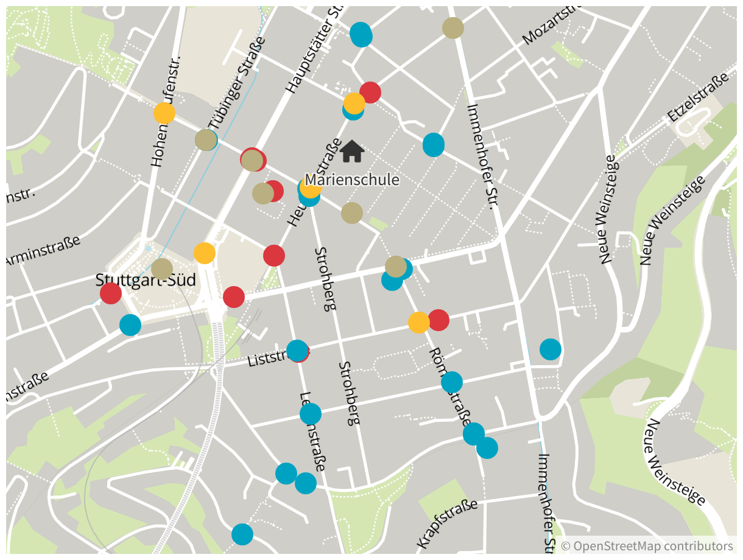This screenshot has width=743, height=560.
Task: Click the blue marker east of Marienschule house icon
Action: point(434,145)
